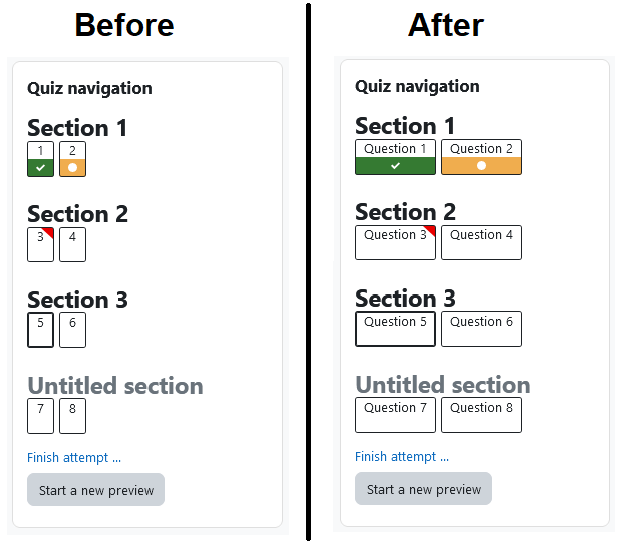
Task: Start a new preview in Before panel
Action: coord(96,490)
